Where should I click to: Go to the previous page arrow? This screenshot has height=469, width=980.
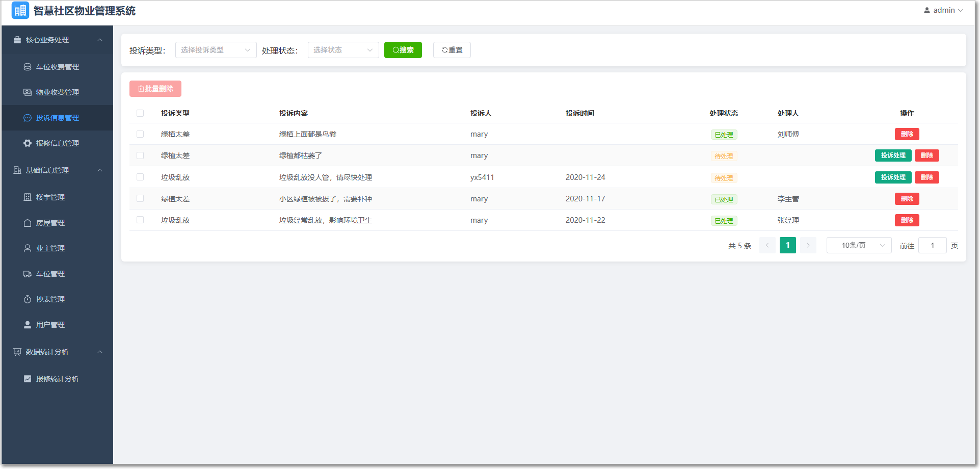[x=767, y=245]
